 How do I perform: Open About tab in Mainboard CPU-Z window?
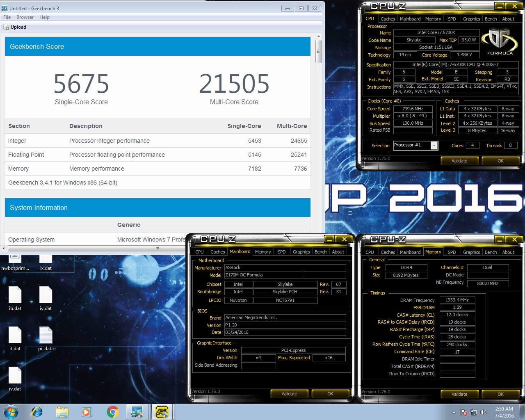[338, 252]
